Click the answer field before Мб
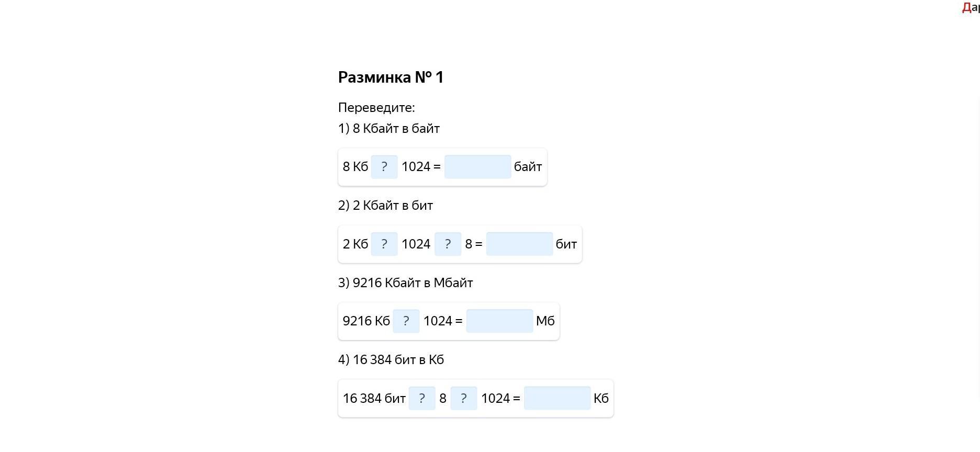Screen dimensions: 980x452 (499, 321)
